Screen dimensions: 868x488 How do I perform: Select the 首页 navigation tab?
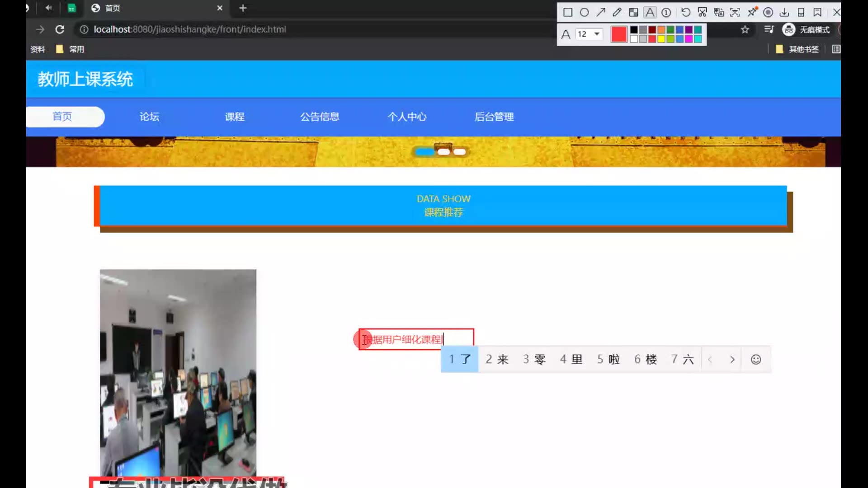(62, 117)
